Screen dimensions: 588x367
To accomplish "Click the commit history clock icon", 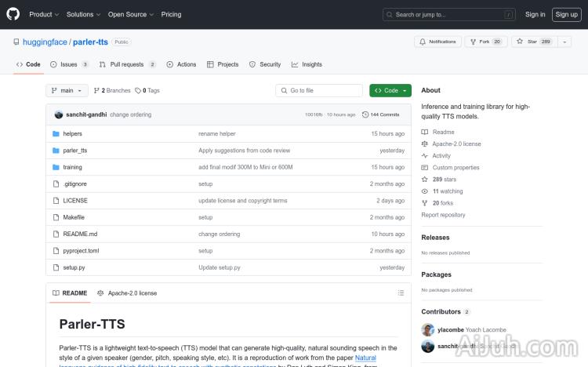I will 365,114.
